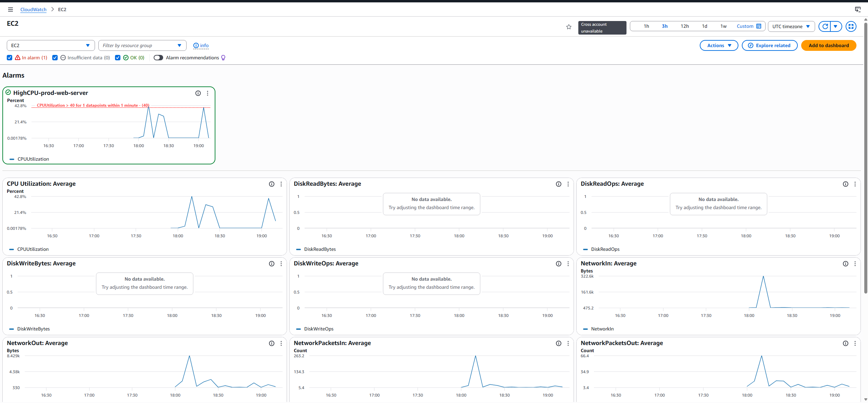868x403 pixels.
Task: Open NetworkIn widget three-dot menu
Action: [855, 264]
